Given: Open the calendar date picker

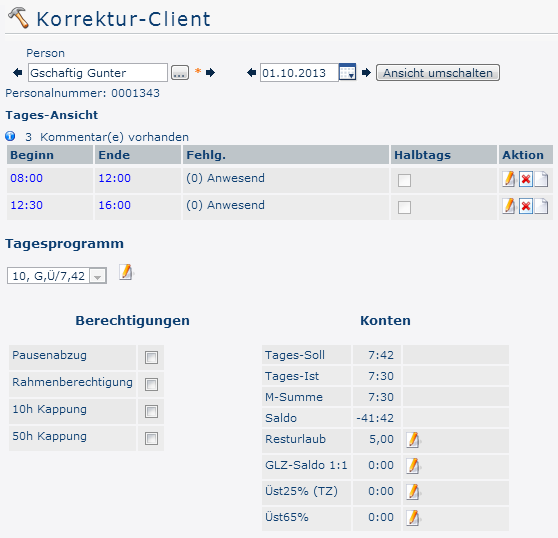Looking at the screenshot, I should pyautogui.click(x=347, y=72).
